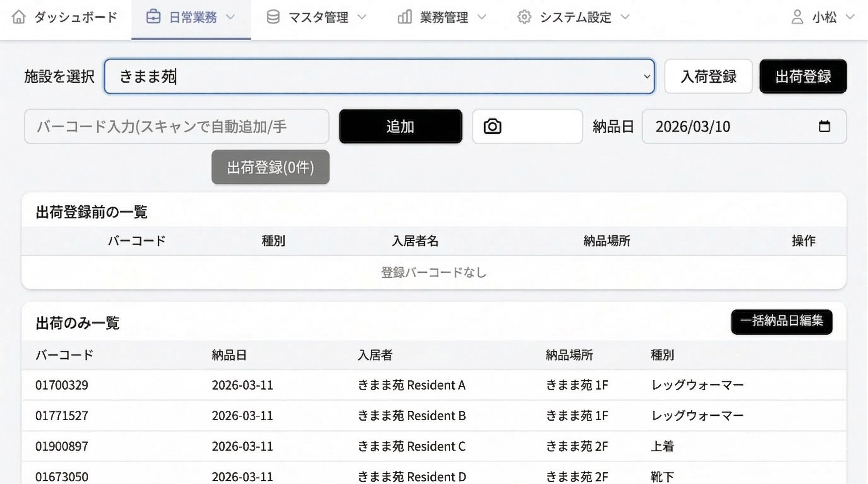Expand the 施設を選択 facility dropdown
Screen dimensions: 868x484
tap(647, 77)
